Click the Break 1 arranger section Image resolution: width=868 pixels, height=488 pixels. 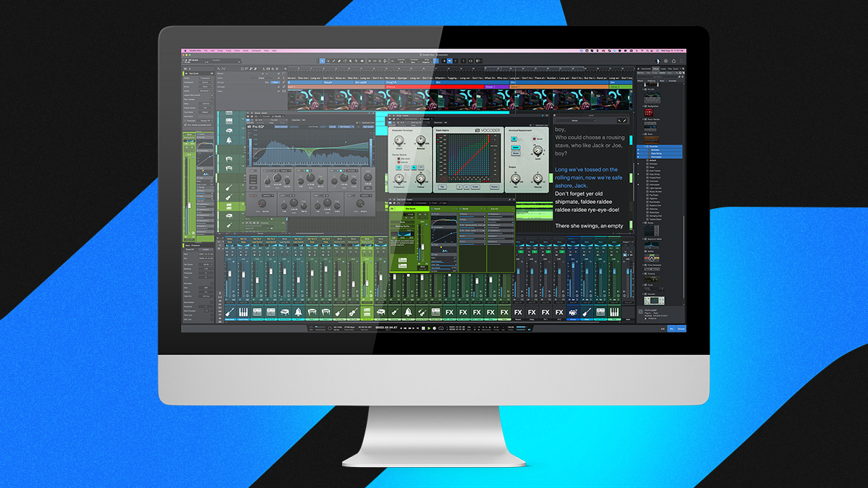[497, 87]
